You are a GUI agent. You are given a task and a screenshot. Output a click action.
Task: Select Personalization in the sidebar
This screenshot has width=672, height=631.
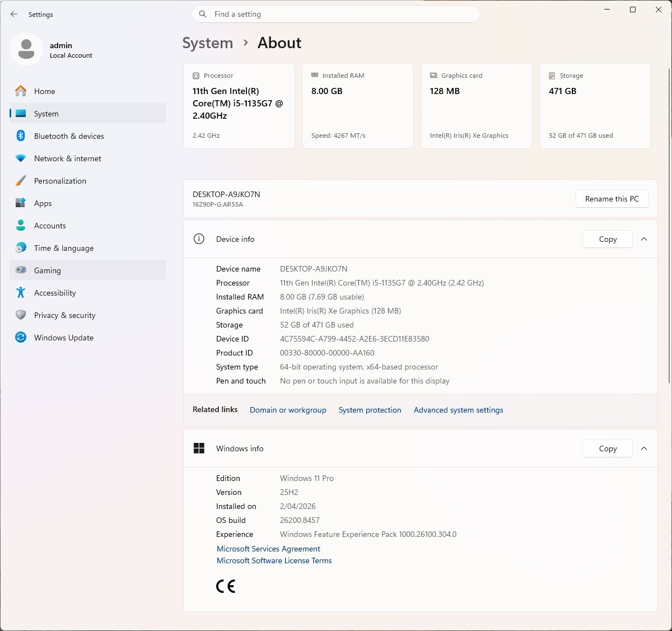tap(88, 180)
